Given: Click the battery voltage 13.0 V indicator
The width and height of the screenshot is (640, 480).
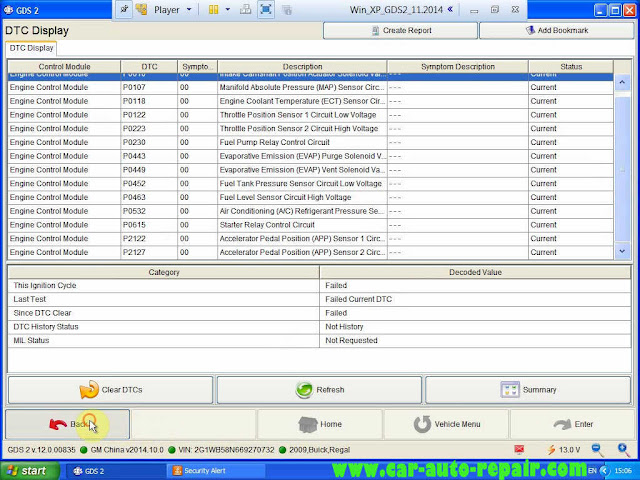Looking at the screenshot, I should coord(564,450).
